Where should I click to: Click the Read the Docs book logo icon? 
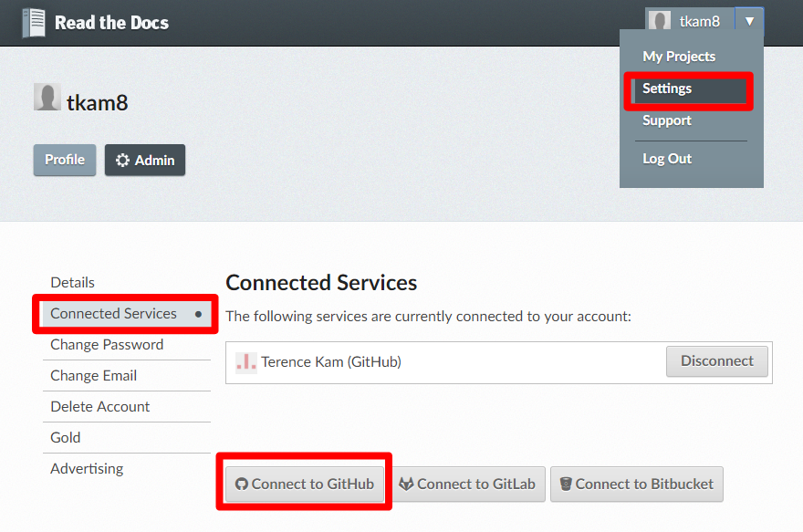(33, 23)
